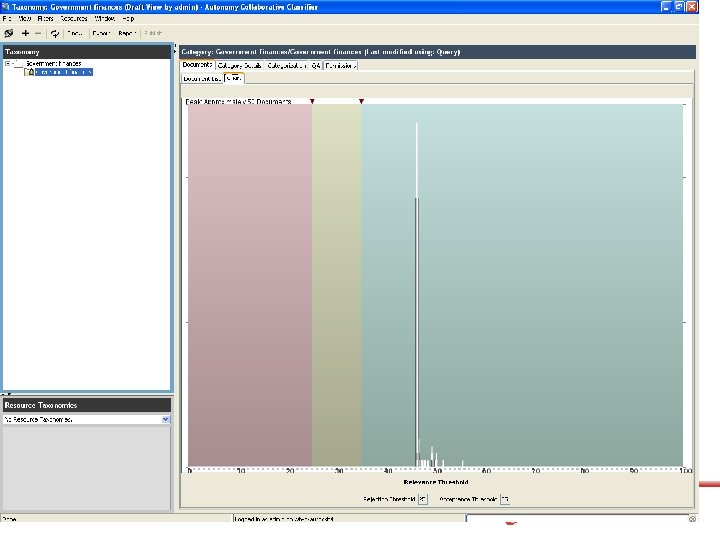The image size is (720, 540).
Task: Switch to the Categorization tab
Action: [287, 66]
